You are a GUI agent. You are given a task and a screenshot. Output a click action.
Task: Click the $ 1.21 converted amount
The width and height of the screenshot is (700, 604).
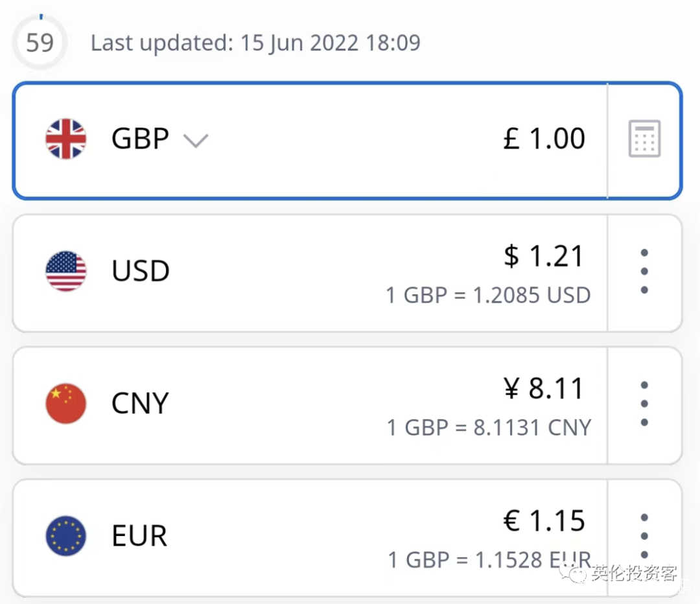544,257
